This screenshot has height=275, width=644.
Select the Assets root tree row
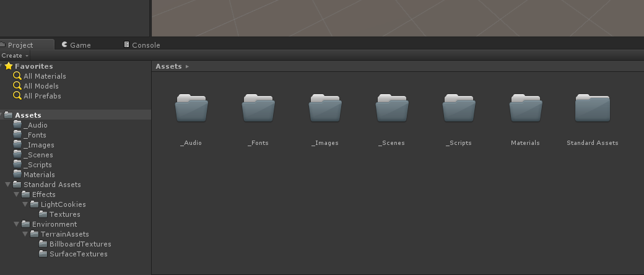(76, 115)
